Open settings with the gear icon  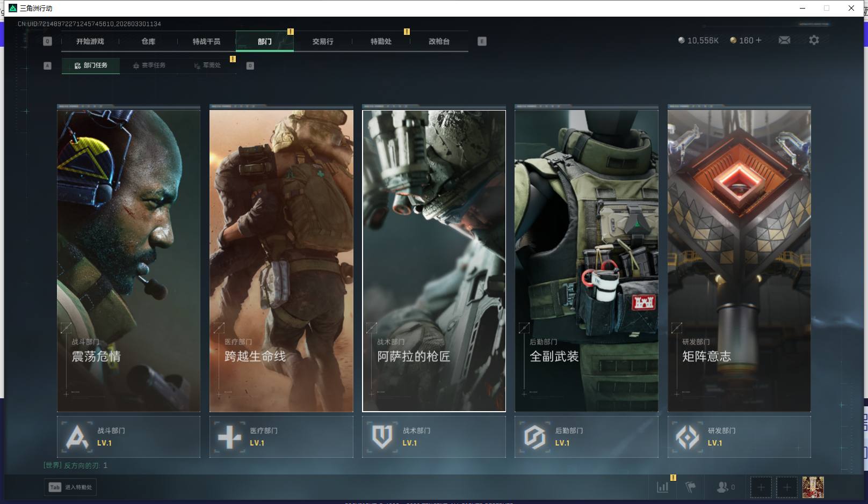point(814,40)
